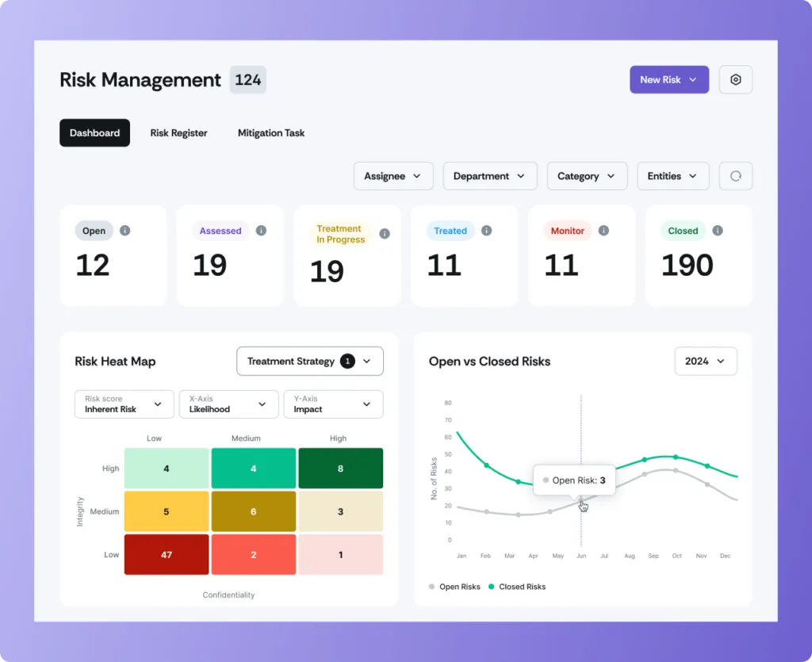Switch to the Risk Register tab

(x=178, y=132)
